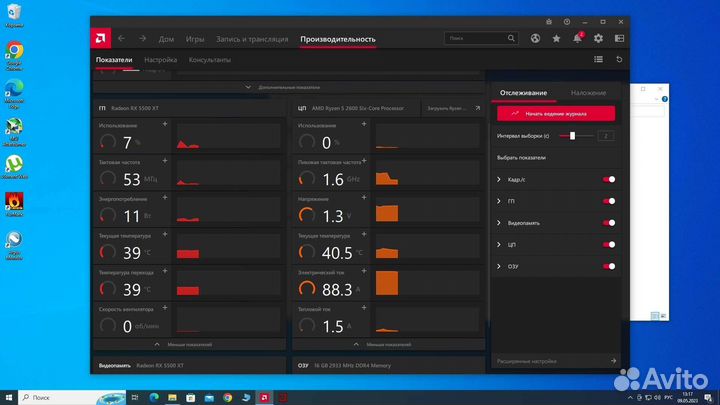Click plus beside Электрический ток

(364, 271)
